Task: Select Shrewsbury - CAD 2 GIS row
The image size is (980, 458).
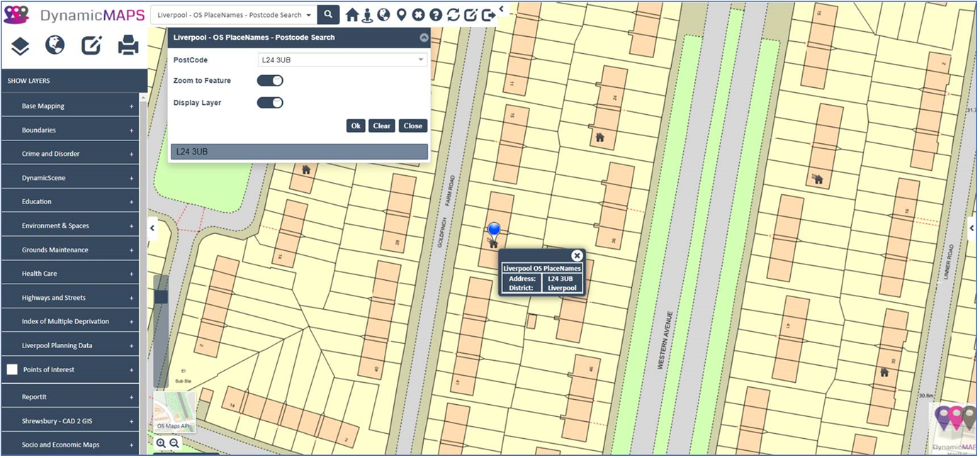Action: [x=70, y=421]
